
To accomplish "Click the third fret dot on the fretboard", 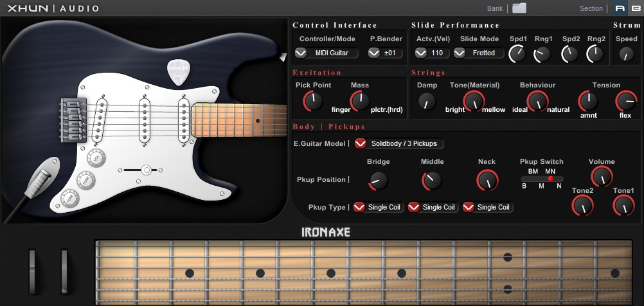I will 190,273.
